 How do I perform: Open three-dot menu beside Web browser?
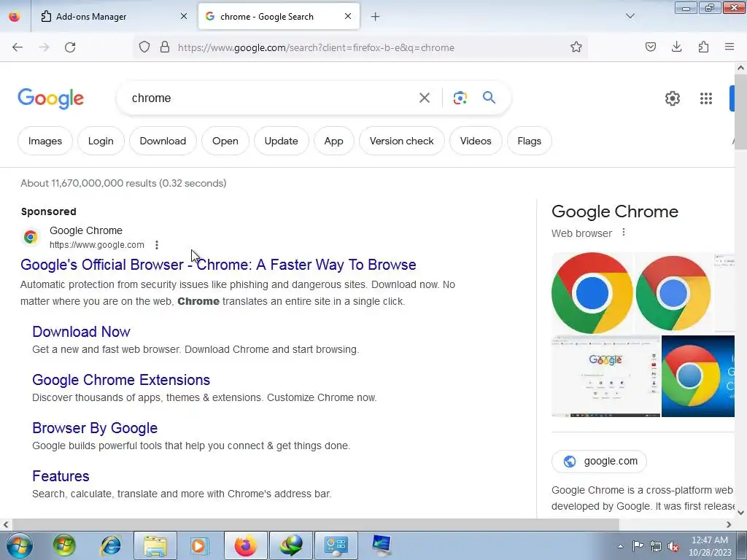[x=624, y=233]
